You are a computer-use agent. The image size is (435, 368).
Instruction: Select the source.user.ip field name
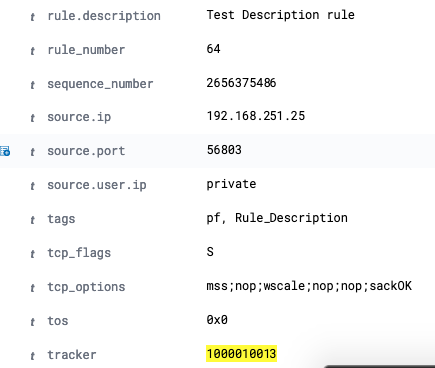(x=97, y=185)
